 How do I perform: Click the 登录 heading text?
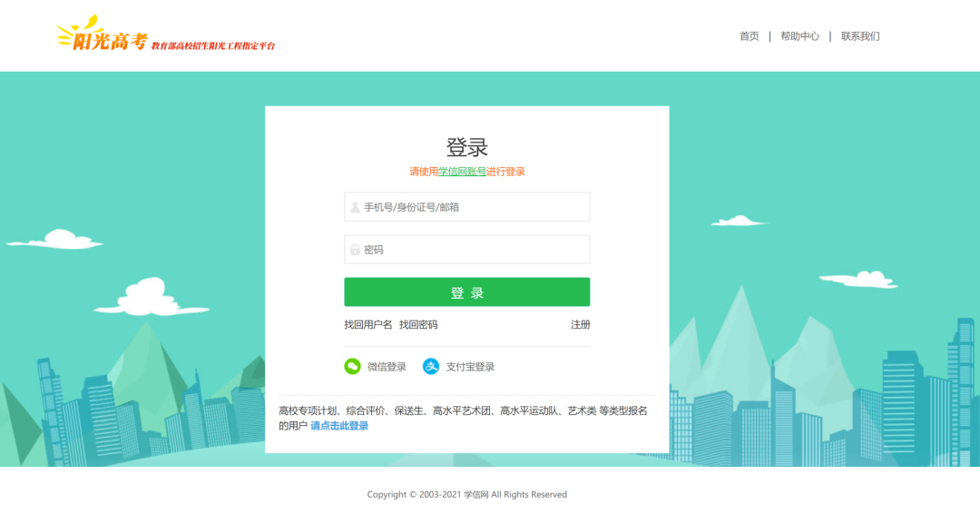[467, 147]
